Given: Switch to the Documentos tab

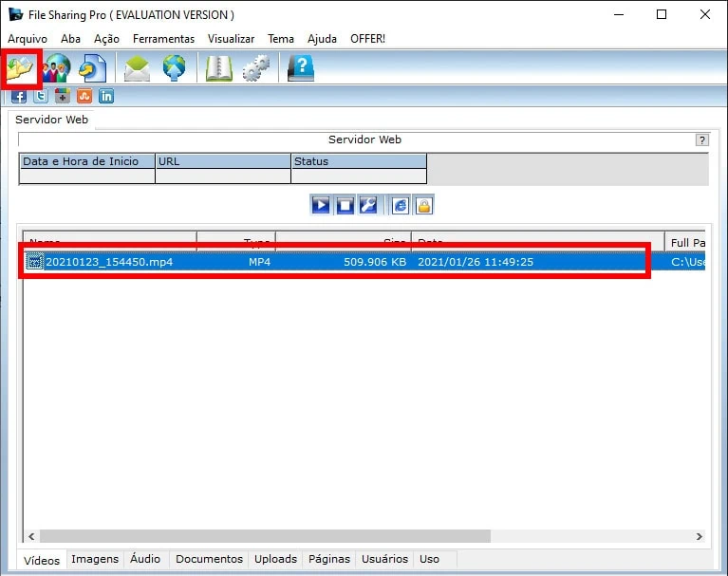Looking at the screenshot, I should click(209, 559).
